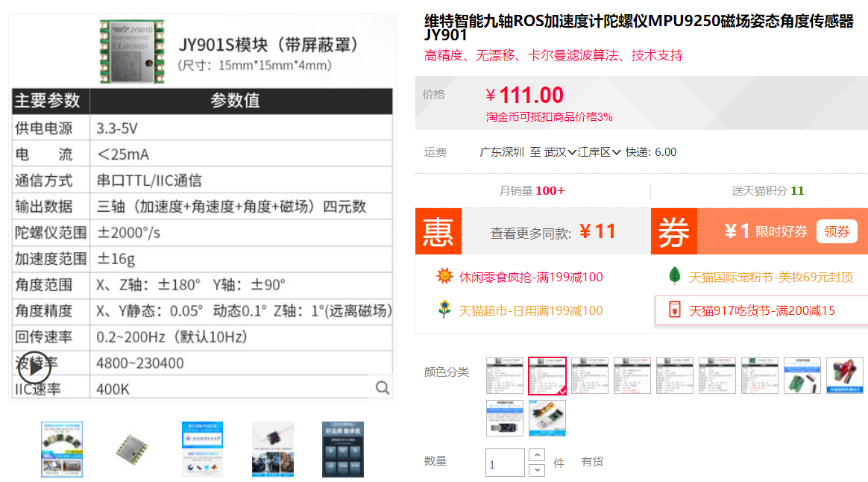Click the quantity input field
868x482 pixels.
coord(505,463)
